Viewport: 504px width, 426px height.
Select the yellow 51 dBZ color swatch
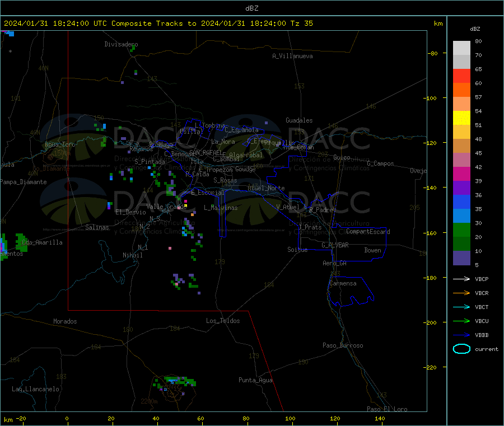(x=461, y=118)
